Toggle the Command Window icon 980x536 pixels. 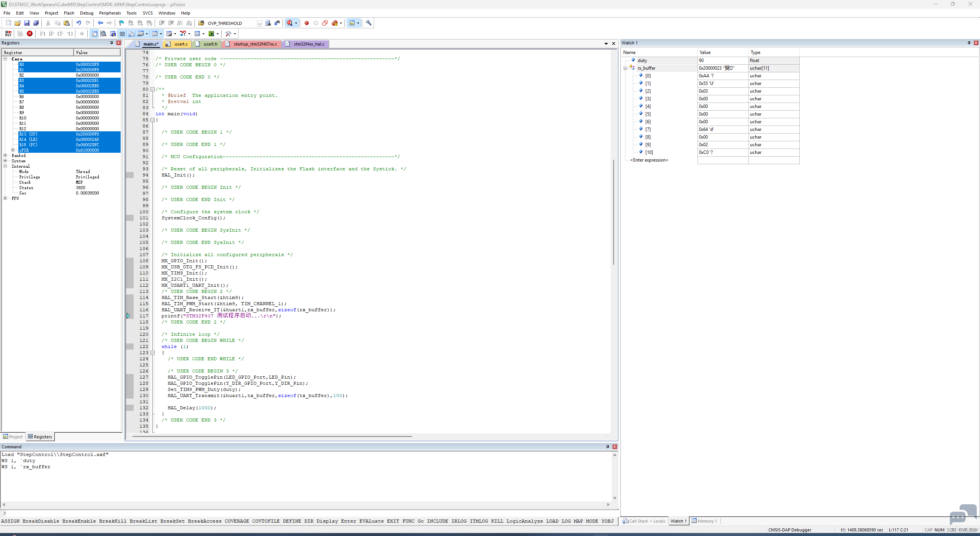pyautogui.click(x=94, y=34)
